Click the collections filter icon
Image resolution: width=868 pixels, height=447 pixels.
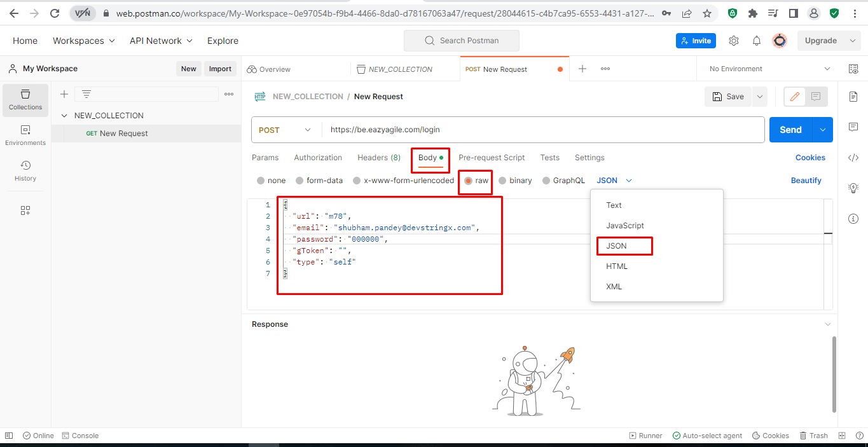point(86,94)
